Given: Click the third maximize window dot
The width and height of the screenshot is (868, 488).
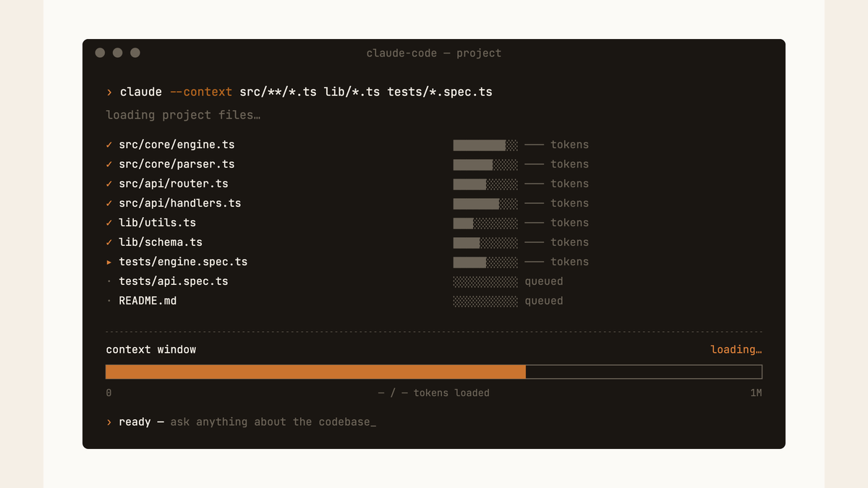Looking at the screenshot, I should [x=135, y=53].
